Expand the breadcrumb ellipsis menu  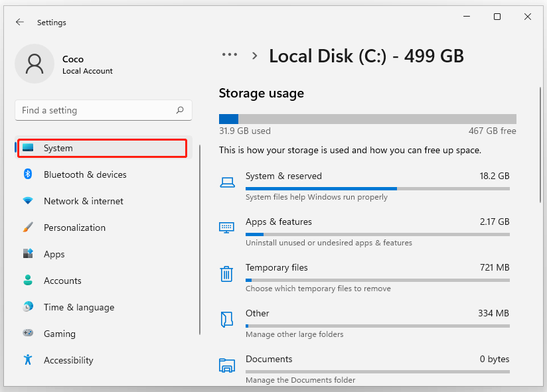[x=229, y=56]
